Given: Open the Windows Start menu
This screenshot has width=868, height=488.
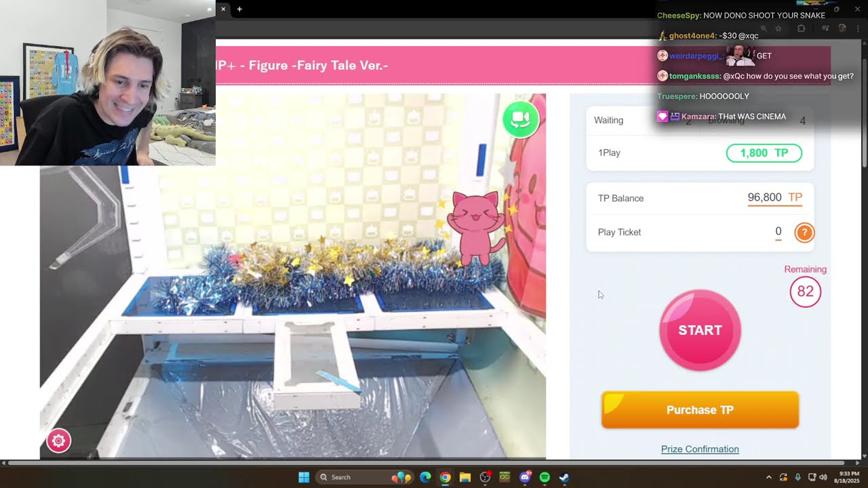Looking at the screenshot, I should pos(304,477).
